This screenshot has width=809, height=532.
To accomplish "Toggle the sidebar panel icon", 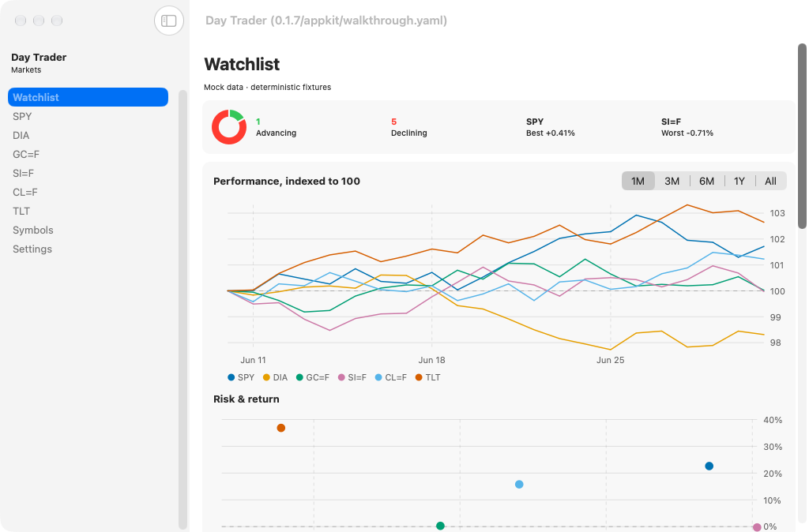I will point(169,21).
